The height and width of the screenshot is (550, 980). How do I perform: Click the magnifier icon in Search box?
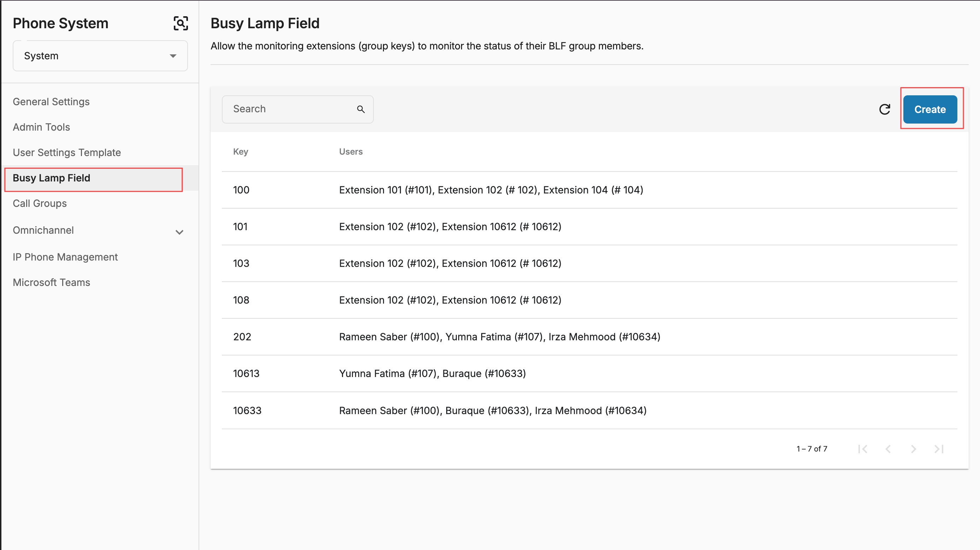pyautogui.click(x=361, y=109)
